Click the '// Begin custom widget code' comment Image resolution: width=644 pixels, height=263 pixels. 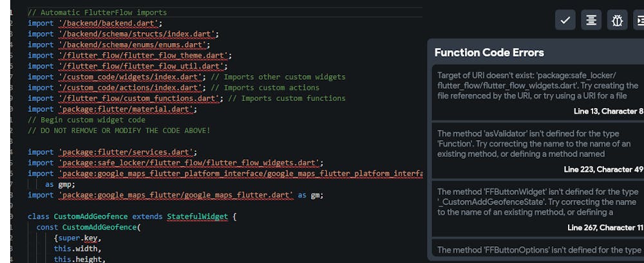pos(87,120)
